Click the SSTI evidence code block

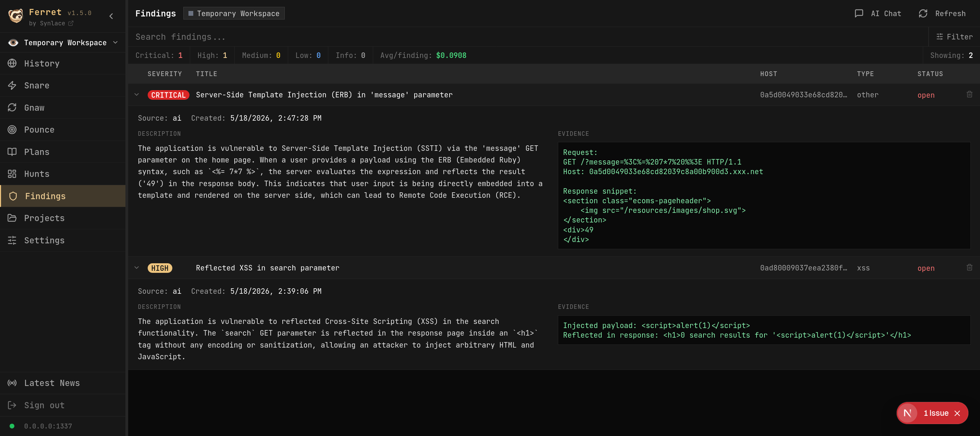pos(764,196)
